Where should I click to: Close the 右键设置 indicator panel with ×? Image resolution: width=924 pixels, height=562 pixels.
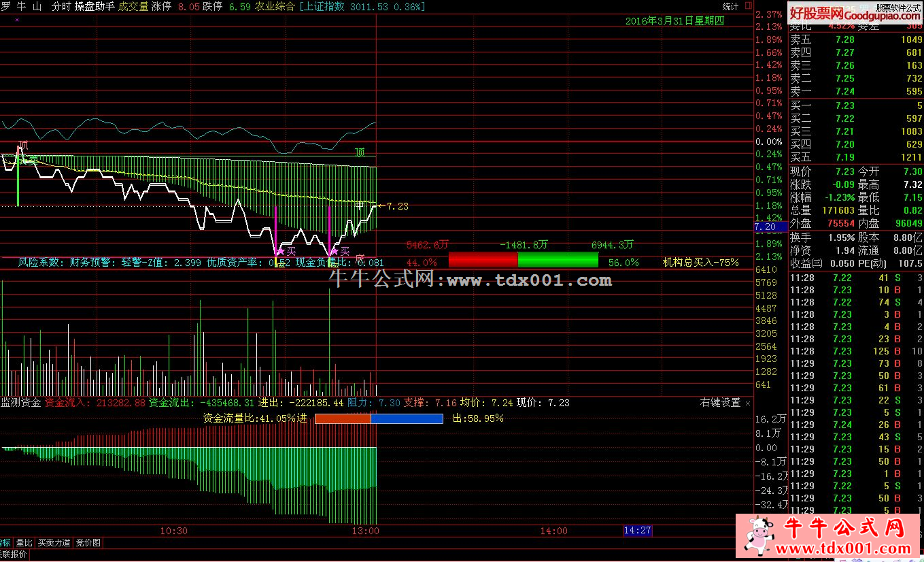point(748,403)
